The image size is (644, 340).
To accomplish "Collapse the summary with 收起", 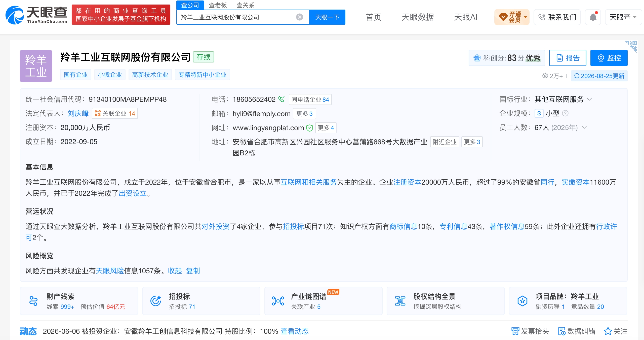I will click(175, 271).
